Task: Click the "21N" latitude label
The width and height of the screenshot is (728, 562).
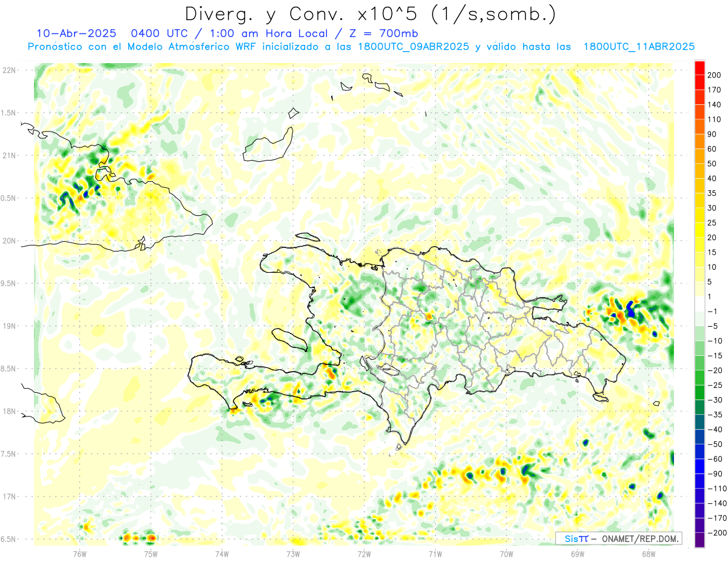Action: [9, 155]
